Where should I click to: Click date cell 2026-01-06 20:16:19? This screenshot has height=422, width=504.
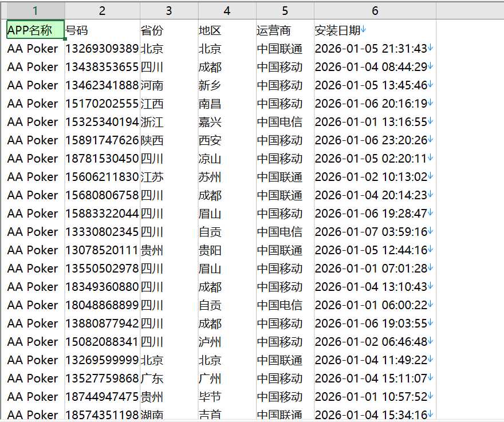point(375,104)
